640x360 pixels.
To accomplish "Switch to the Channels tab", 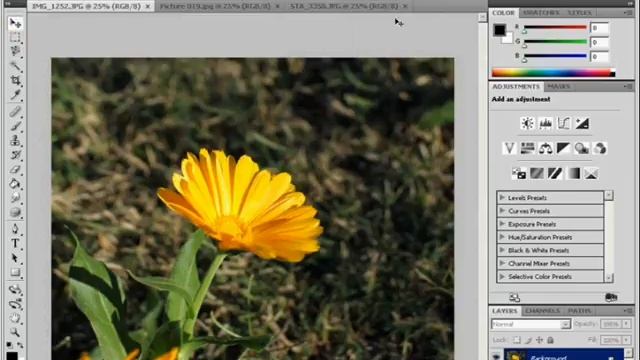I will click(542, 311).
